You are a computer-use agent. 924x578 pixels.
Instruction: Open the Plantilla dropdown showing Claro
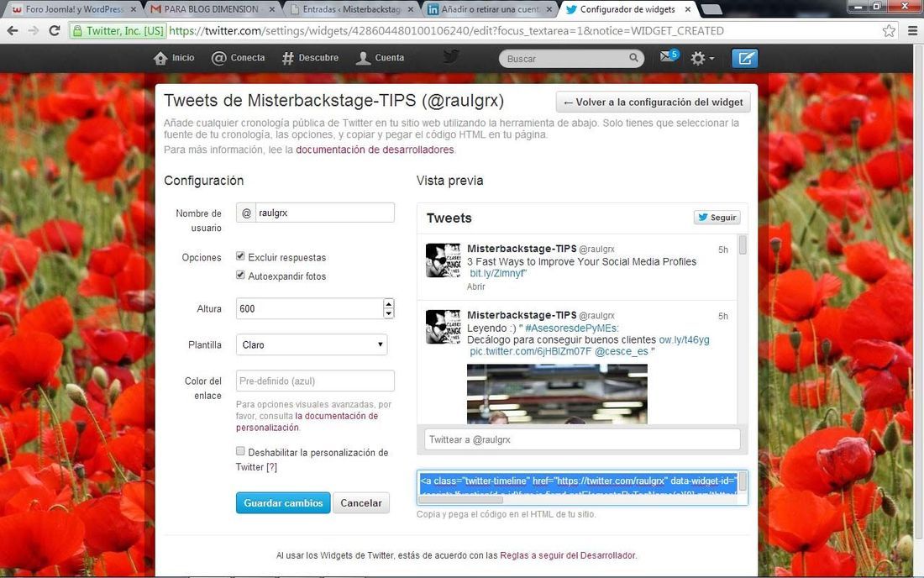[x=311, y=344]
